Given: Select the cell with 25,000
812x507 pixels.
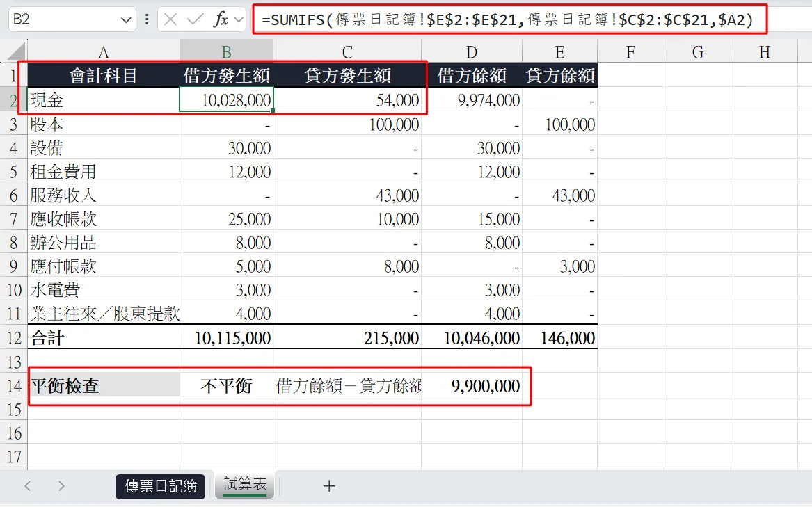Looking at the screenshot, I should point(226,218).
